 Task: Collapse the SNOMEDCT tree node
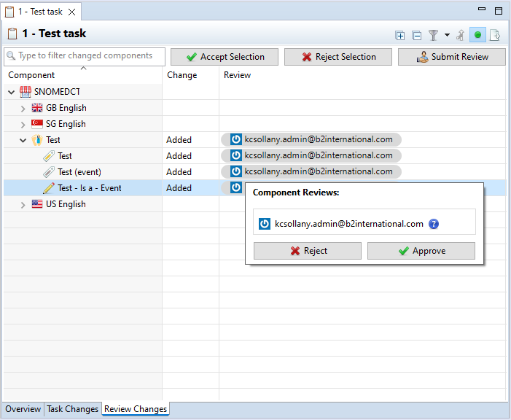tap(12, 92)
